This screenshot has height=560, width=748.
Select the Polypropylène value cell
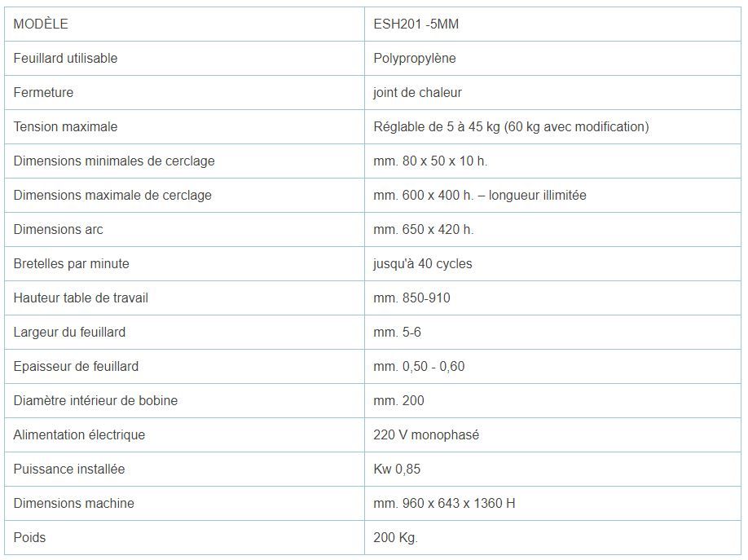pyautogui.click(x=414, y=59)
